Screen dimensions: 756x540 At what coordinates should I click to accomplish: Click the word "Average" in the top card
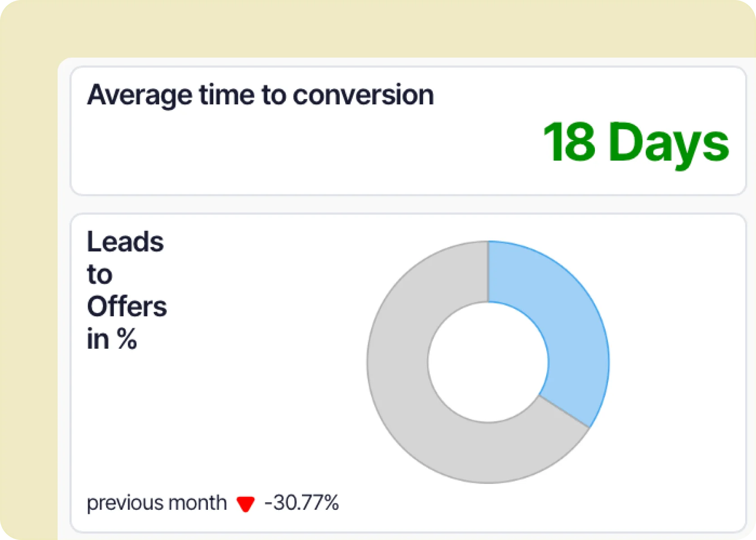[139, 95]
